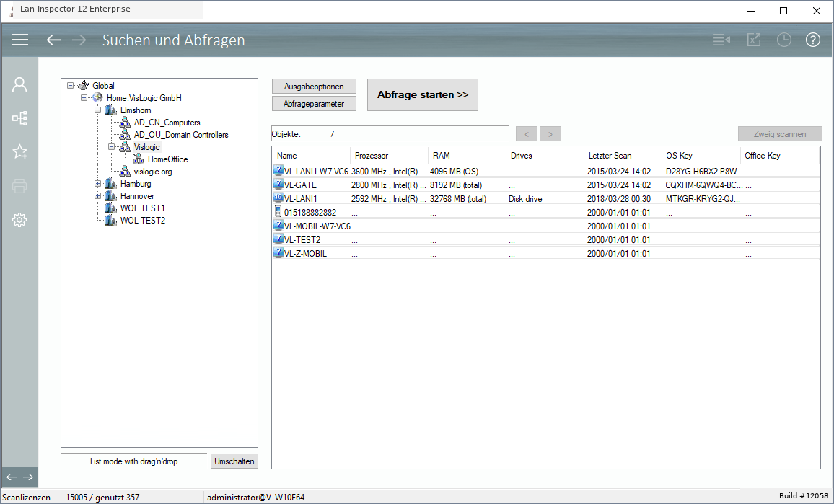Open the favorites star sidebar icon

pyautogui.click(x=19, y=152)
